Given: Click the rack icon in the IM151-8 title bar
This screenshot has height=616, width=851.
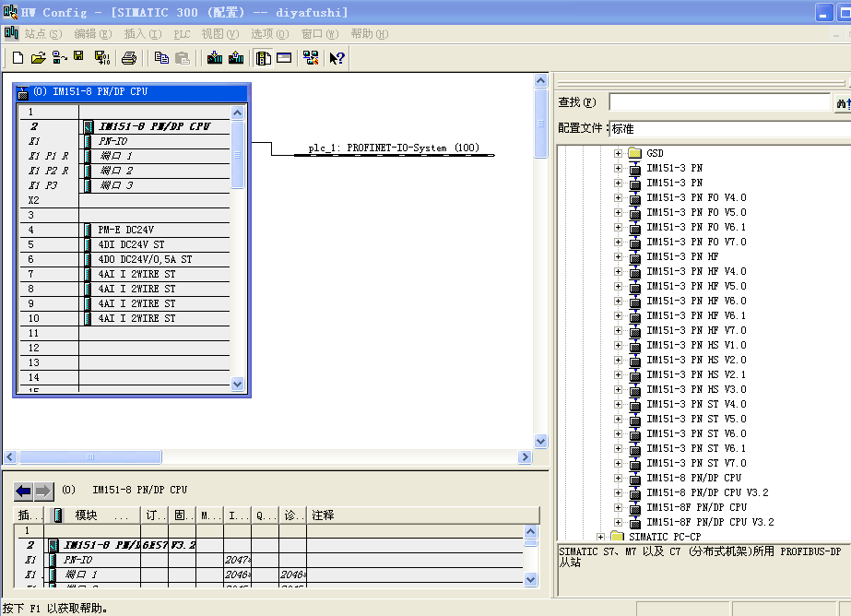Looking at the screenshot, I should pos(23,93).
